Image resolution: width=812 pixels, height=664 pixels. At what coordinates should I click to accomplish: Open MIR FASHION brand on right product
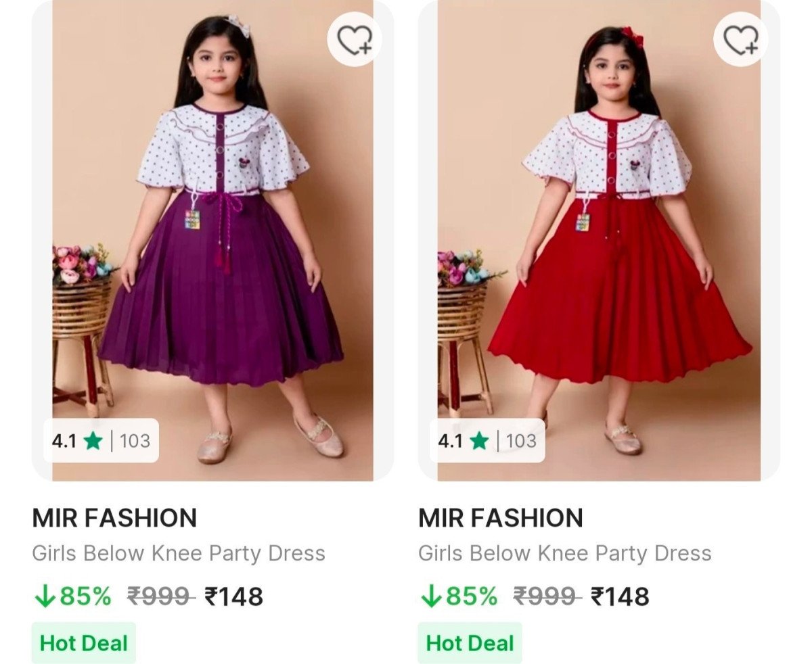[501, 518]
